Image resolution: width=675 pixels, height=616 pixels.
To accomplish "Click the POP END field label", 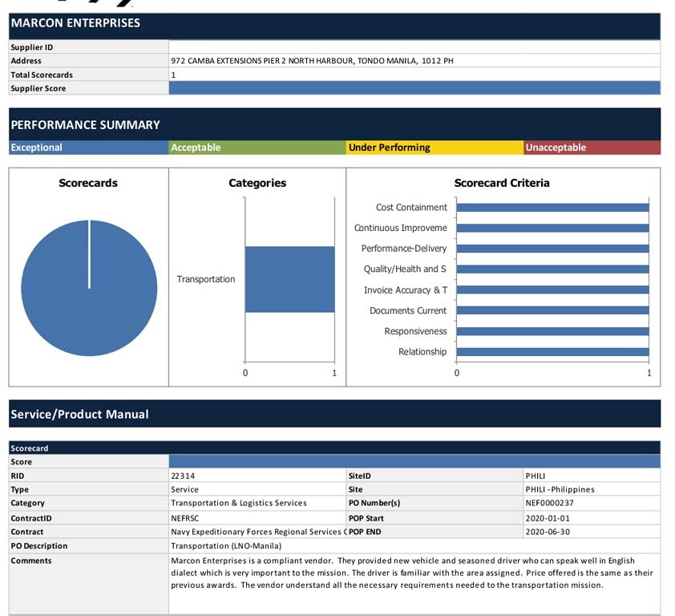I will click(365, 532).
